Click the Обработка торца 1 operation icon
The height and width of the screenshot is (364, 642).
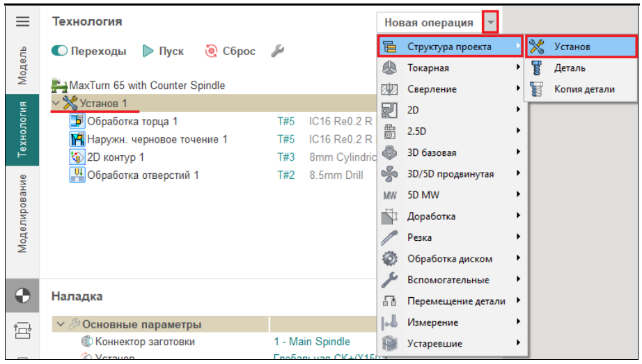(x=77, y=121)
